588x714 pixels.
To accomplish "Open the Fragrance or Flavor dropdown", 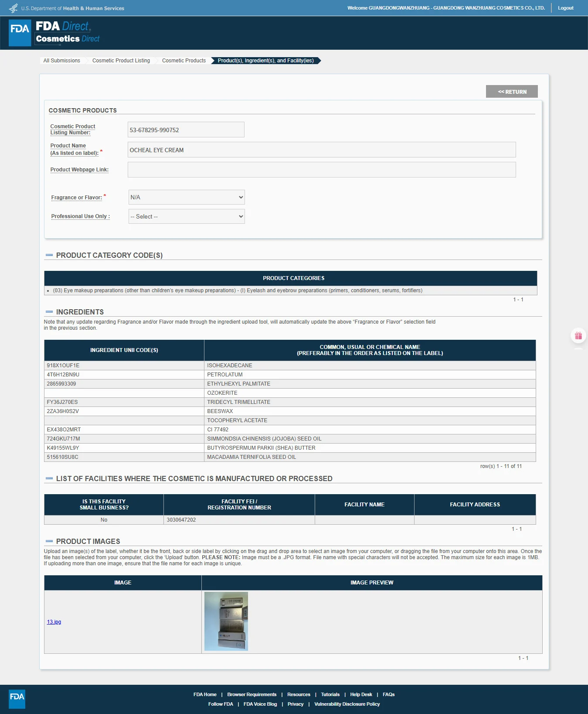I will pyautogui.click(x=187, y=197).
